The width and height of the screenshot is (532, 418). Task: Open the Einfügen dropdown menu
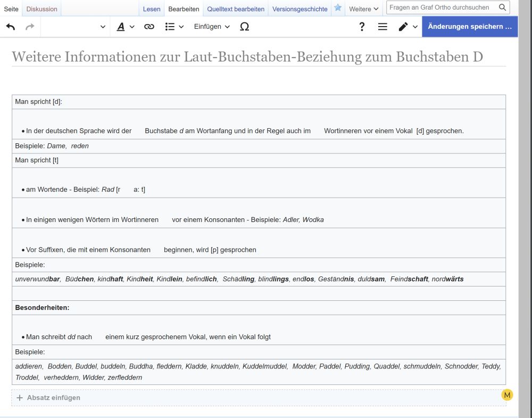pos(212,27)
